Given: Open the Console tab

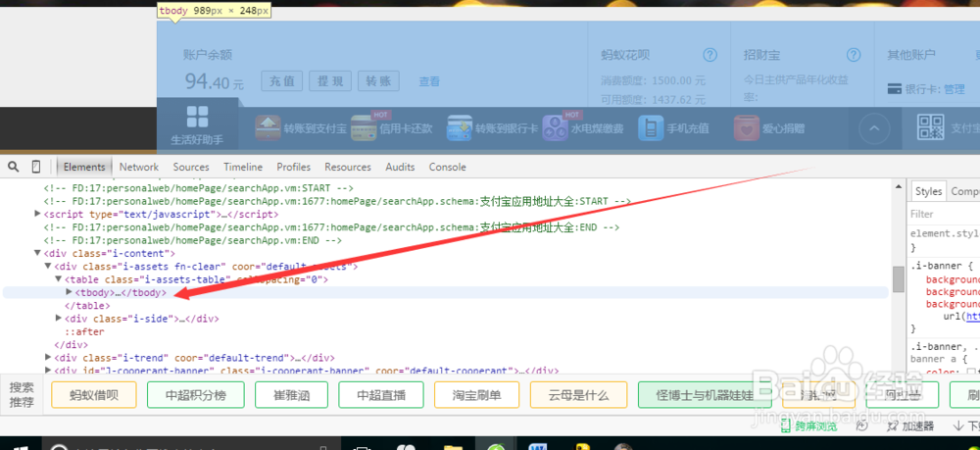Looking at the screenshot, I should coord(448,167).
